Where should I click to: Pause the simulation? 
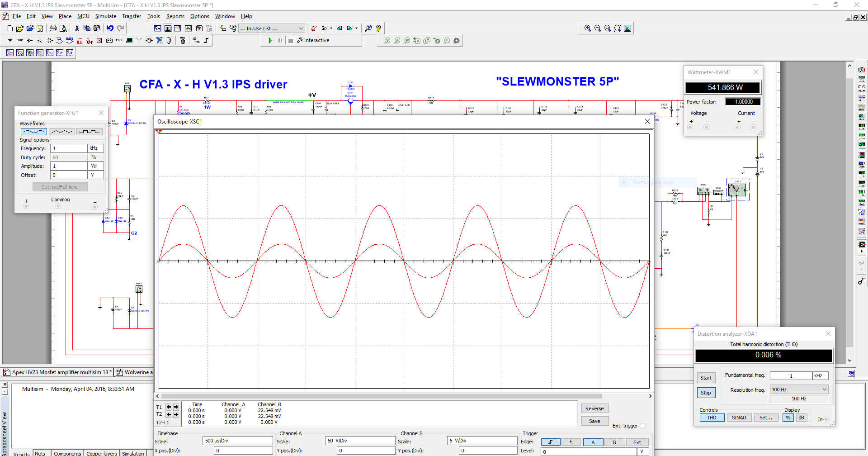click(x=280, y=40)
